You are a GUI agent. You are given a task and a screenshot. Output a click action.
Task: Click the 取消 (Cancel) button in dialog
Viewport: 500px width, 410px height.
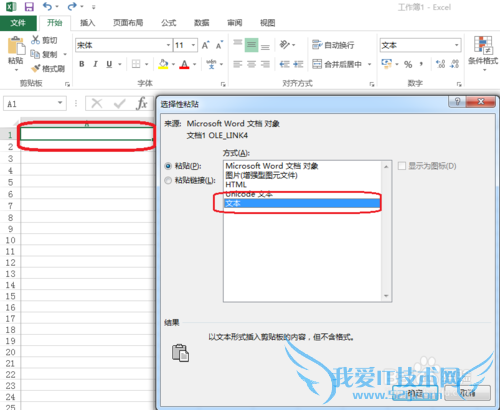tap(468, 393)
